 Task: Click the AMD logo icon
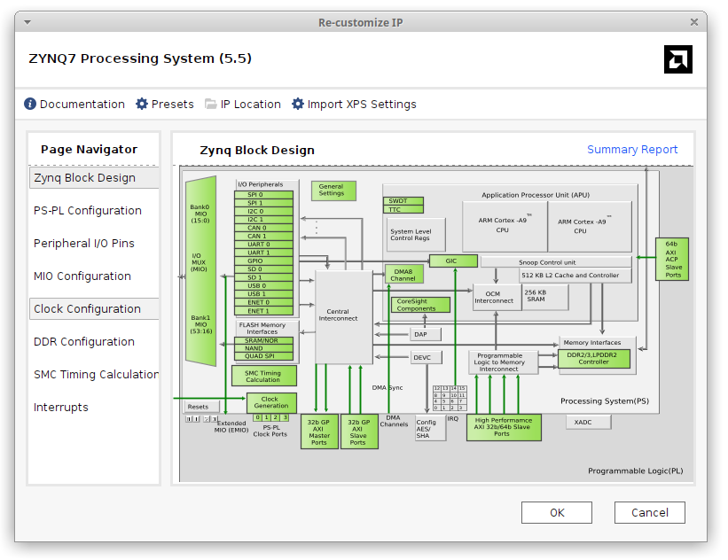(x=677, y=59)
